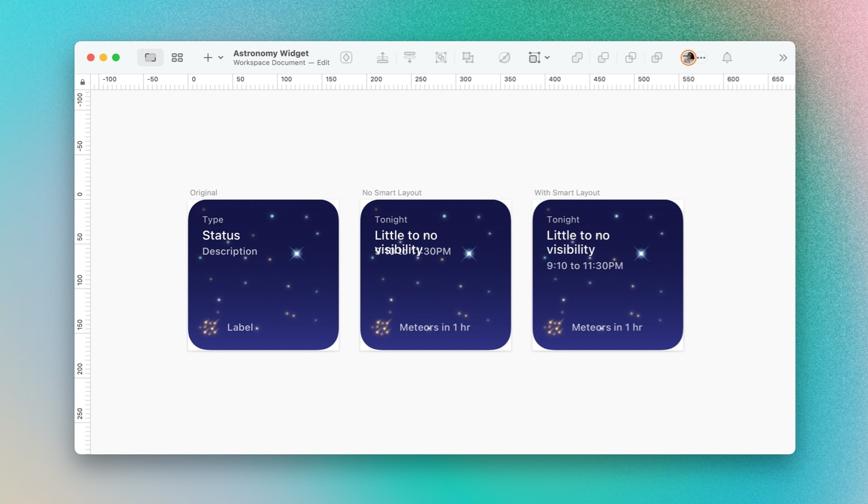Apply the Intersect boolean operation
The width and height of the screenshot is (868, 504).
630,58
